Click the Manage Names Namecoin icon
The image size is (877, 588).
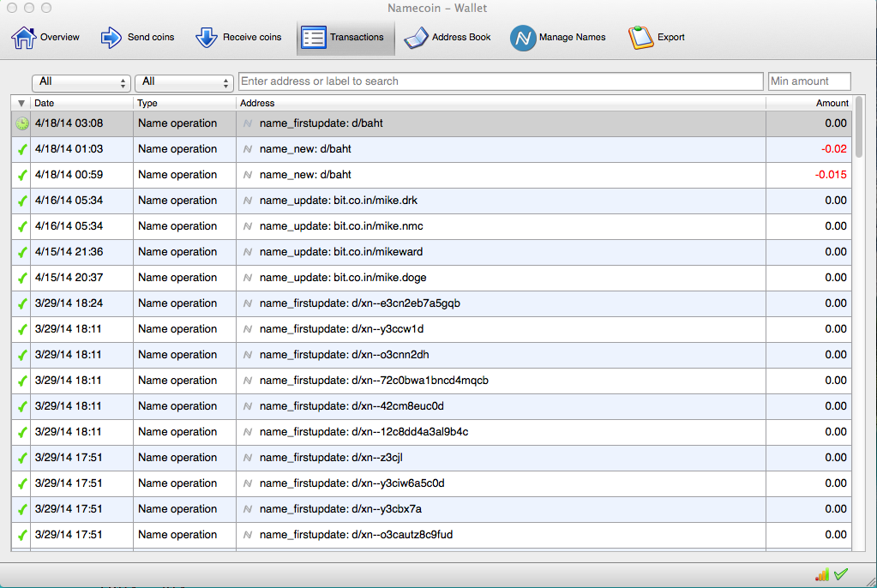tap(523, 38)
